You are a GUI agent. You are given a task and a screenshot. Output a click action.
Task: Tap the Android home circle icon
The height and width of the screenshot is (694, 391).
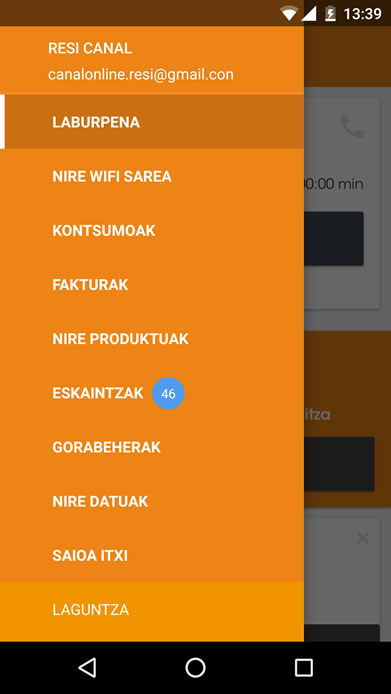pos(195,667)
